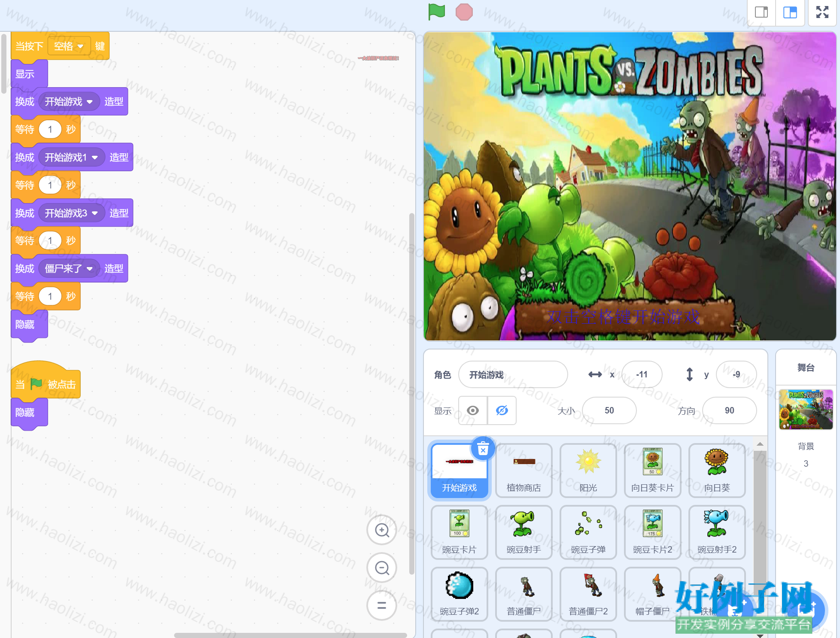Select the 普通僵尸2 flag zombie sprite
Screen dimensions: 840x638
(588, 595)
